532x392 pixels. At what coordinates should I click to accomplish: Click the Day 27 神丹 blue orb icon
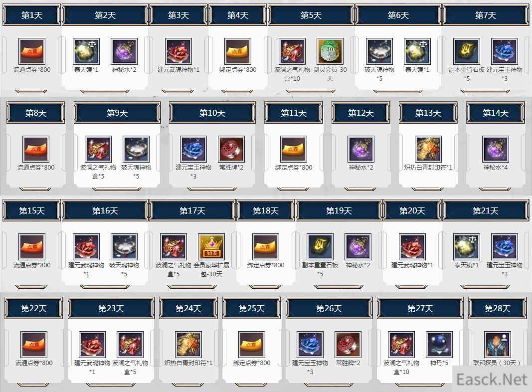(x=439, y=345)
